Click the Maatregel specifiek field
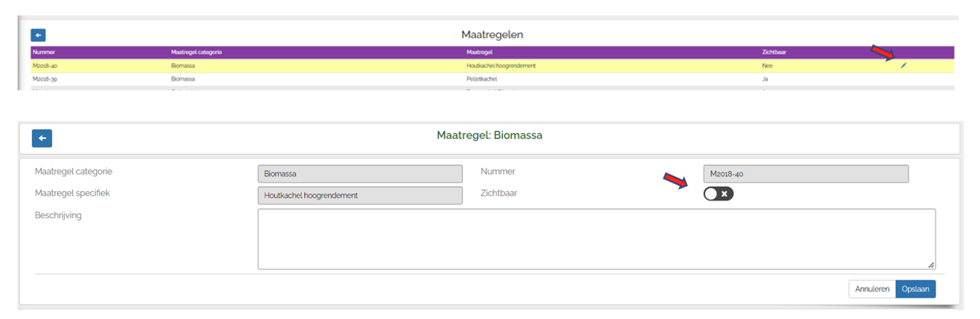The width and height of the screenshot is (980, 319). 359,195
